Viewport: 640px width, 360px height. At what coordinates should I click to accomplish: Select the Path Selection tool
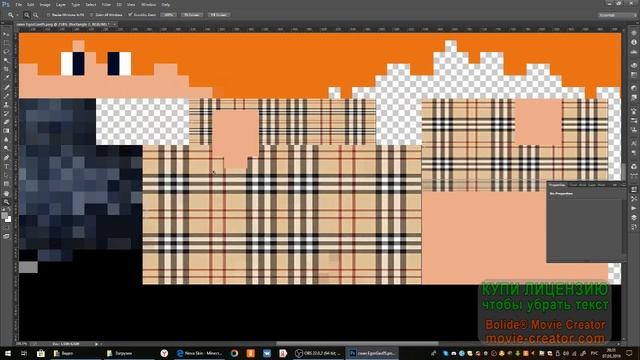6,175
